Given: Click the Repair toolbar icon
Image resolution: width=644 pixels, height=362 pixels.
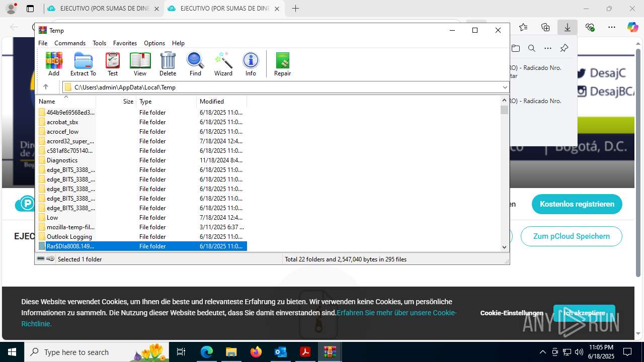Looking at the screenshot, I should tap(282, 64).
